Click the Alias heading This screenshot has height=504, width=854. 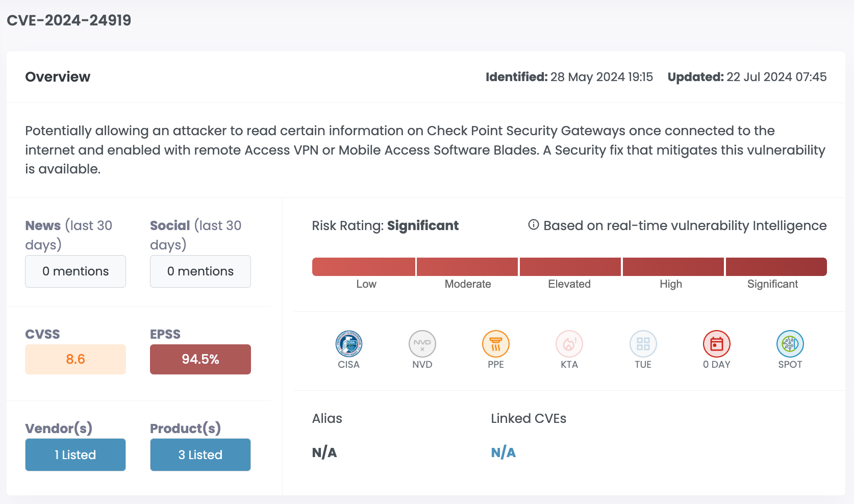coord(327,418)
